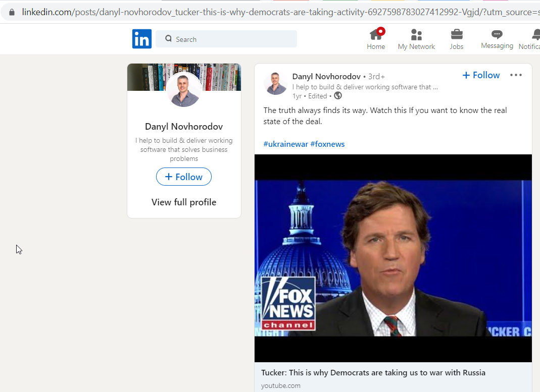This screenshot has height=392, width=540.
Task: Open the #ukrainewar hashtag
Action: click(285, 144)
